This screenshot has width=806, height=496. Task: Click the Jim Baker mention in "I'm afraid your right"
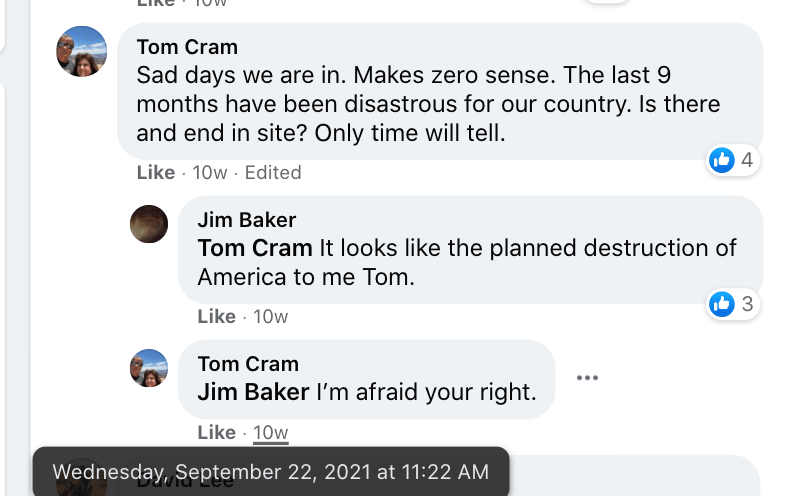pos(253,392)
